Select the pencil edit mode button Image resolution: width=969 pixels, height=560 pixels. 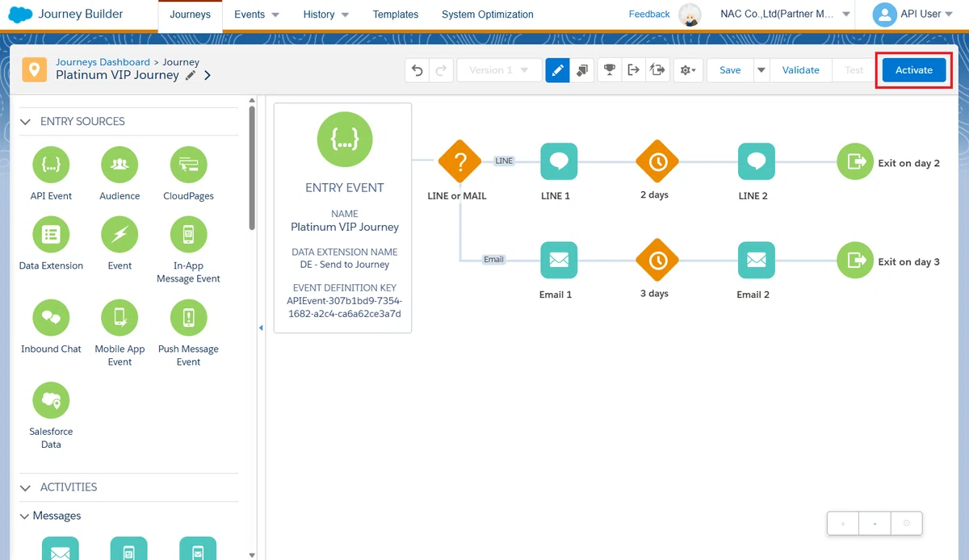click(556, 70)
